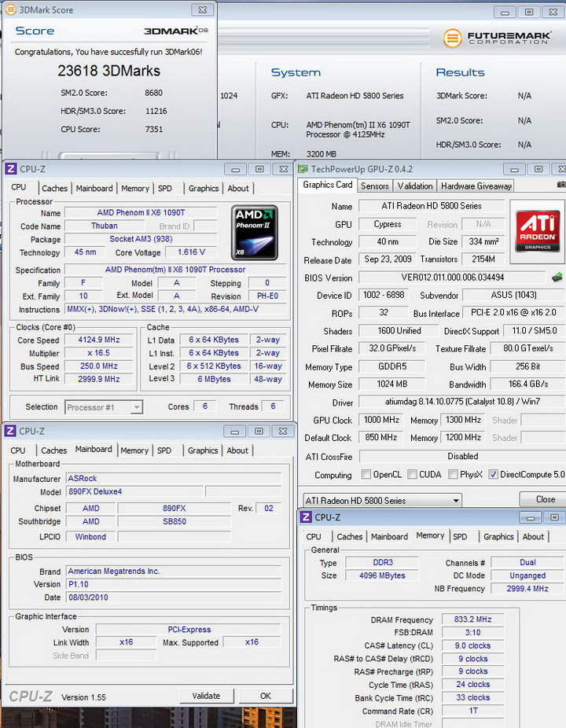Click the Subvendor value ASUS (1043)

click(x=513, y=295)
